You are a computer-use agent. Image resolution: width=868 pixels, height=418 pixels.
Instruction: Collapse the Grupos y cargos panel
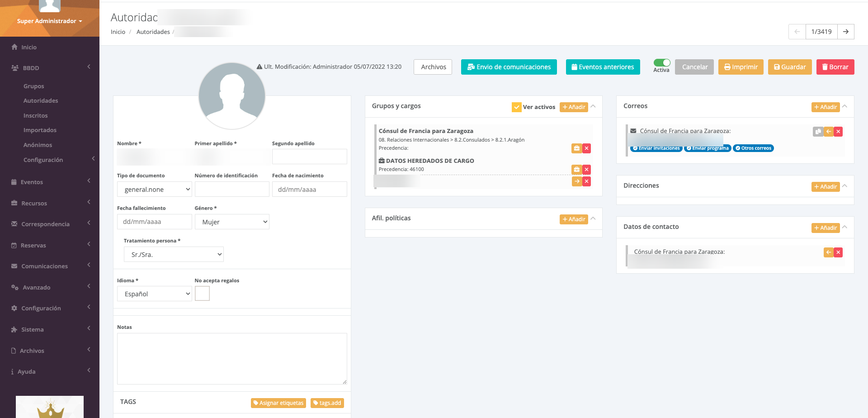point(593,107)
